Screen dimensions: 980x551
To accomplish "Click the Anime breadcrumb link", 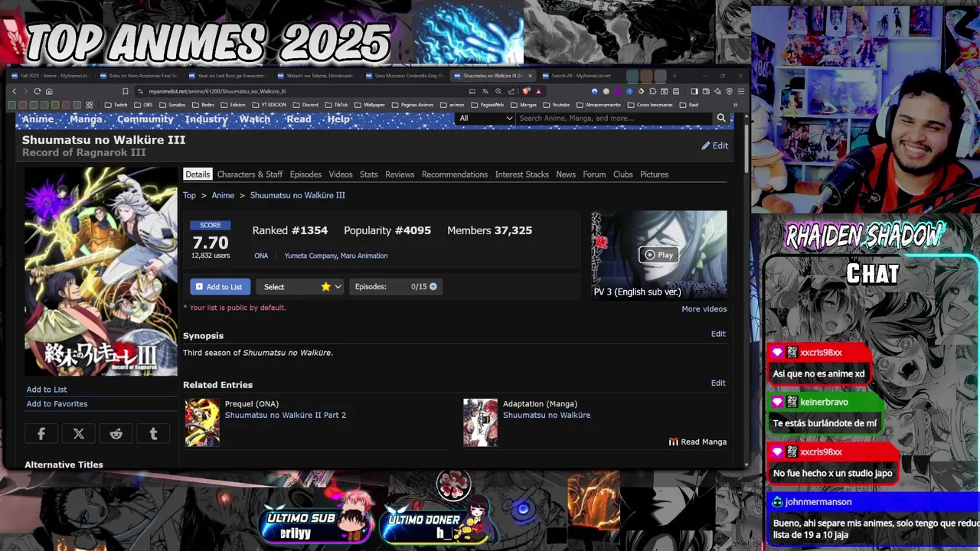I will tap(223, 195).
